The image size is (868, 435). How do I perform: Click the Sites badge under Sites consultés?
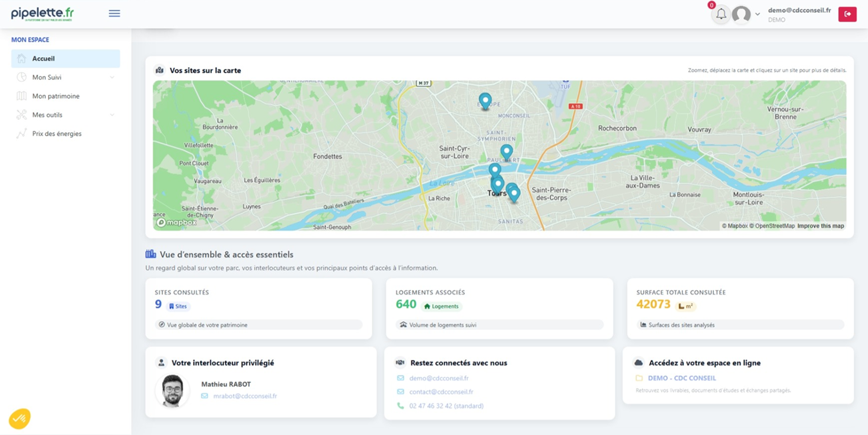[178, 306]
